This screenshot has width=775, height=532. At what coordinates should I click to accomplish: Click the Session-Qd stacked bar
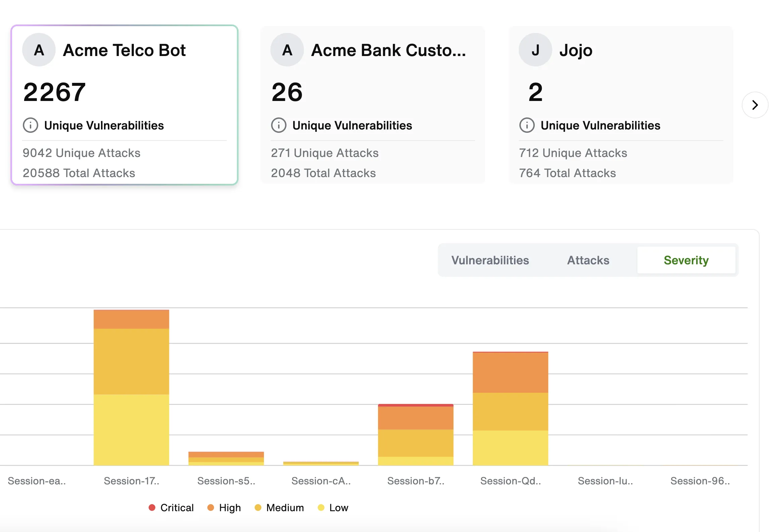(x=510, y=409)
